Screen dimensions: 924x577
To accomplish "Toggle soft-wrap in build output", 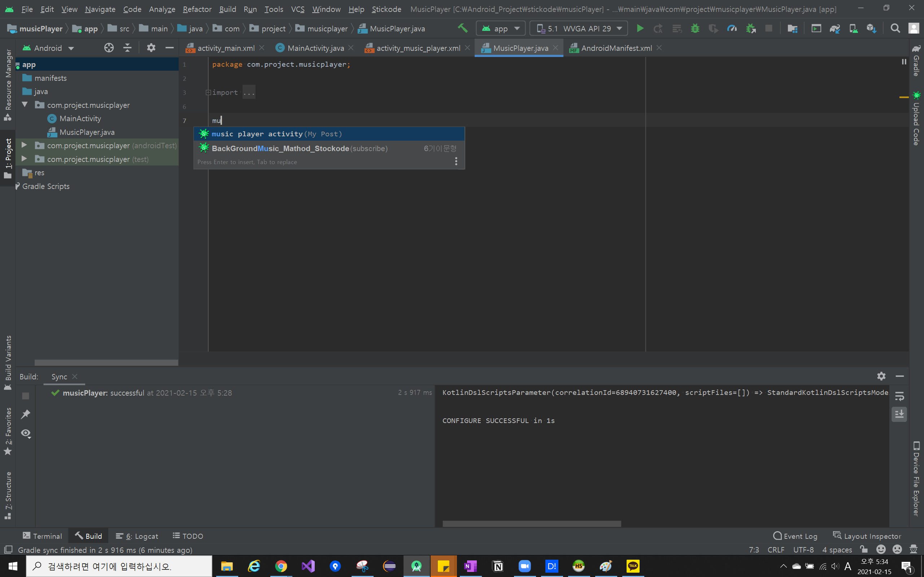I will tap(899, 396).
